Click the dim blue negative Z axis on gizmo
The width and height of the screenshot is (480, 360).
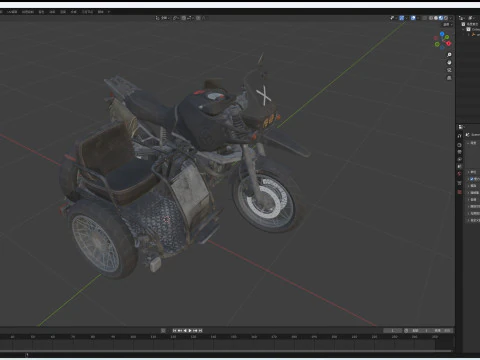[442, 48]
